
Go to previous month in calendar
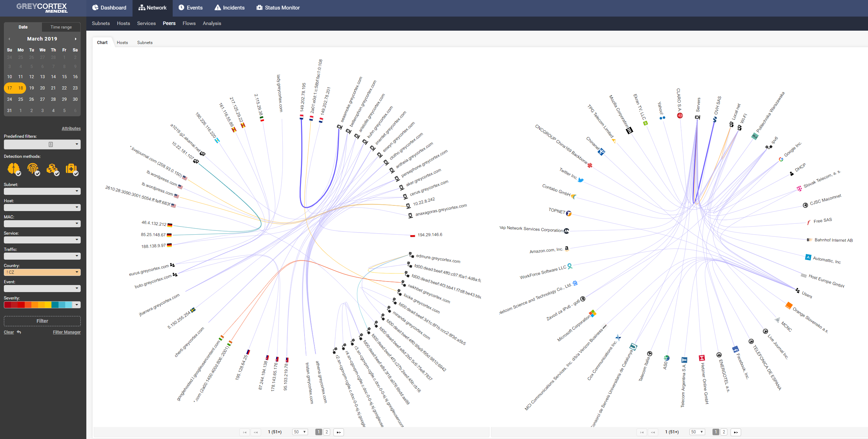9,39
